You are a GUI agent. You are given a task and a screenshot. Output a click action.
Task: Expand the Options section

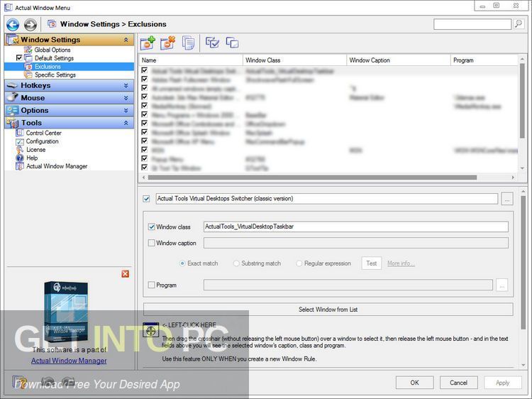pyautogui.click(x=126, y=110)
